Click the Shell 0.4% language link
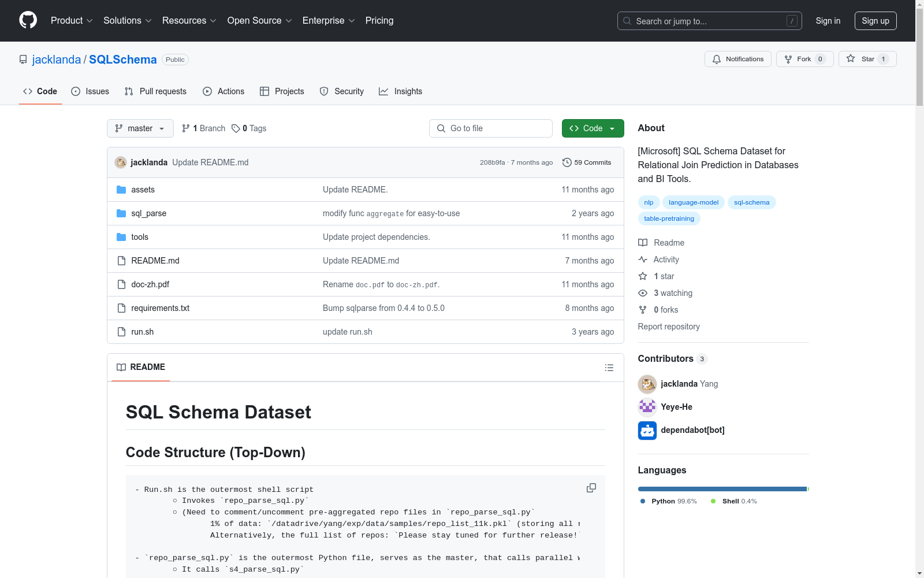The image size is (924, 578). (x=734, y=501)
